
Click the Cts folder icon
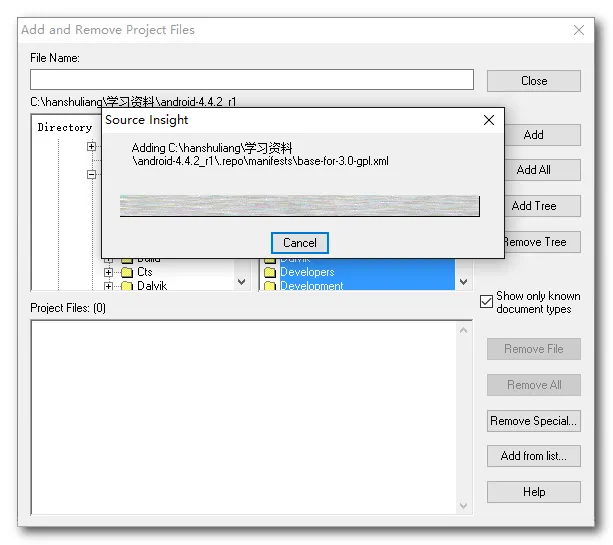tap(127, 272)
